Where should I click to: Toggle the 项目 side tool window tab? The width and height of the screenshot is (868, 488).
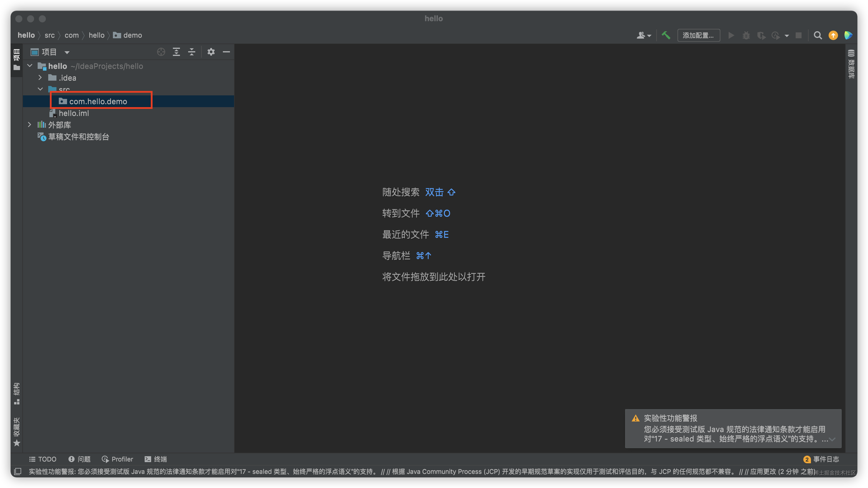tap(16, 60)
